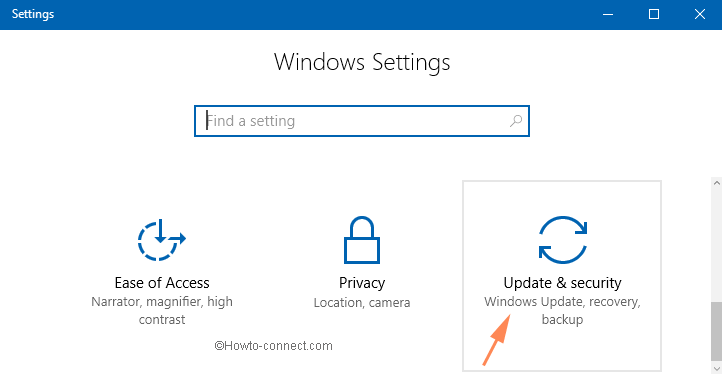
Task: Maximize the Settings window
Action: (653, 14)
